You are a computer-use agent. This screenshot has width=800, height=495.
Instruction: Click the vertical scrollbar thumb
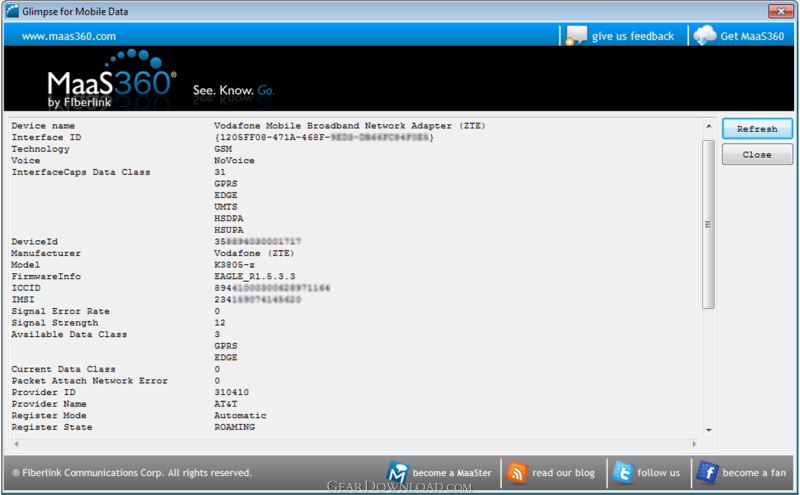tap(708, 225)
